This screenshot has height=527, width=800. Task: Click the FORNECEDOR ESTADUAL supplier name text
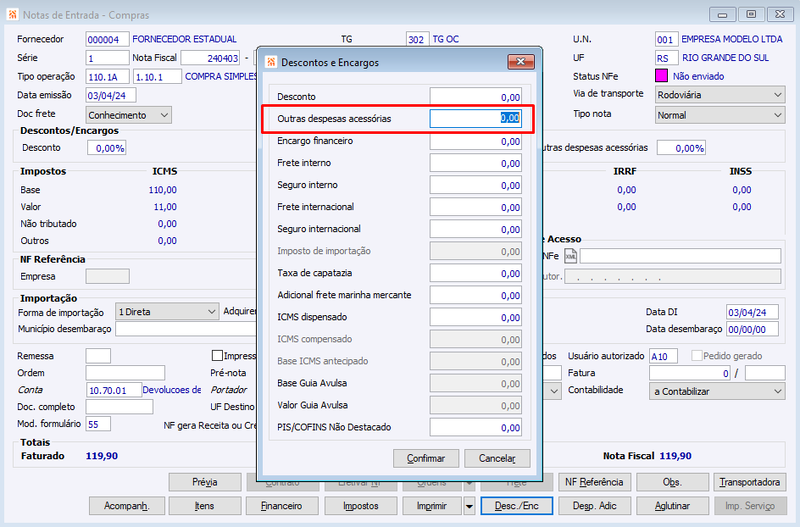(184, 39)
